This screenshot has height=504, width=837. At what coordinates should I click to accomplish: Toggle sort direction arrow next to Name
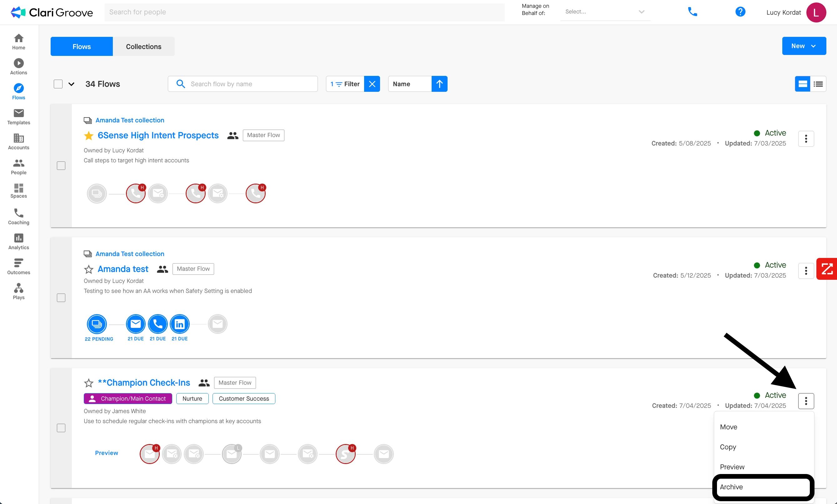tap(439, 84)
